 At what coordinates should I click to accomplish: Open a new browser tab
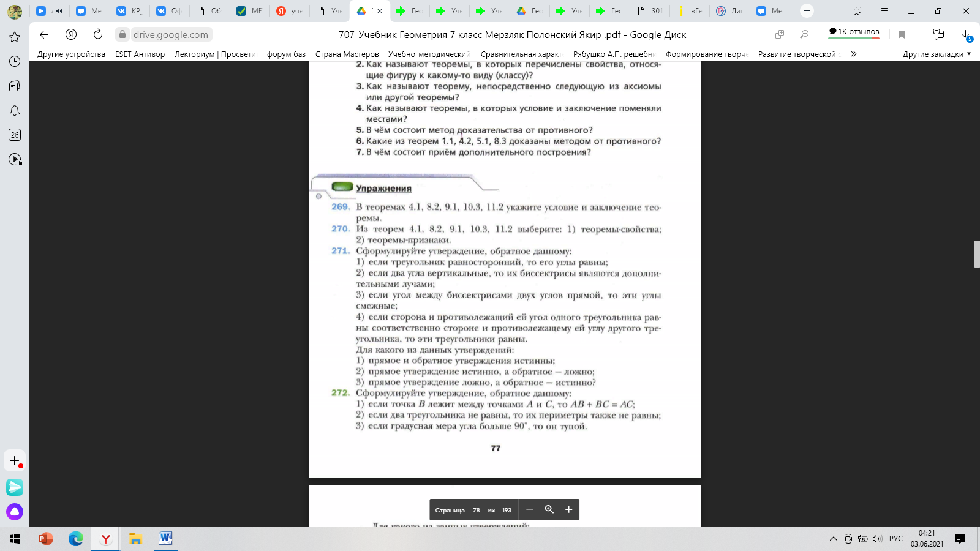tap(807, 11)
